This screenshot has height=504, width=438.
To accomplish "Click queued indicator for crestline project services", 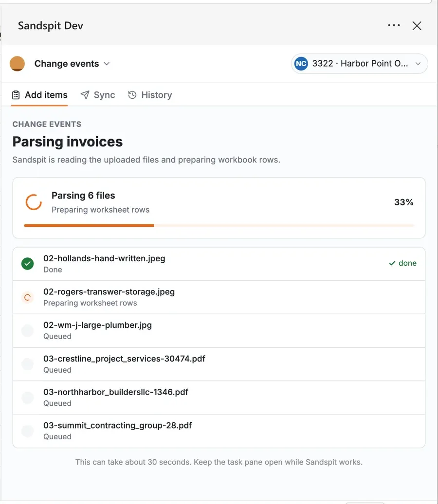I will click(x=28, y=364).
